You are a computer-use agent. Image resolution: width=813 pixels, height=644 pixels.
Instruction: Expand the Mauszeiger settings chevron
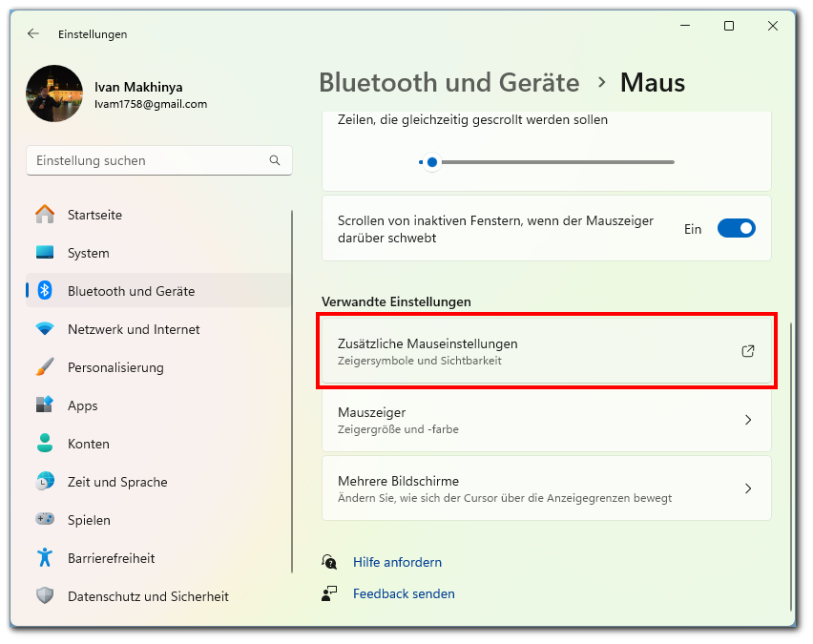(748, 420)
